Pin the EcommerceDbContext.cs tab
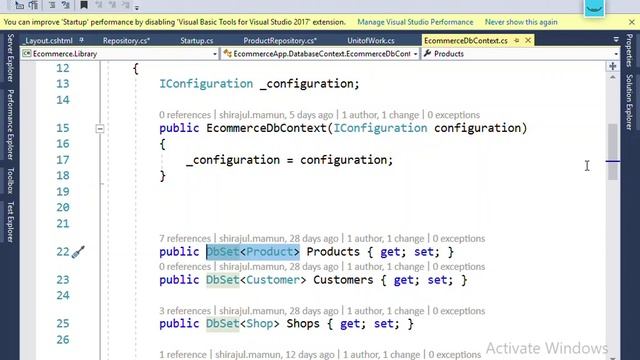The image size is (640, 360). click(x=517, y=40)
